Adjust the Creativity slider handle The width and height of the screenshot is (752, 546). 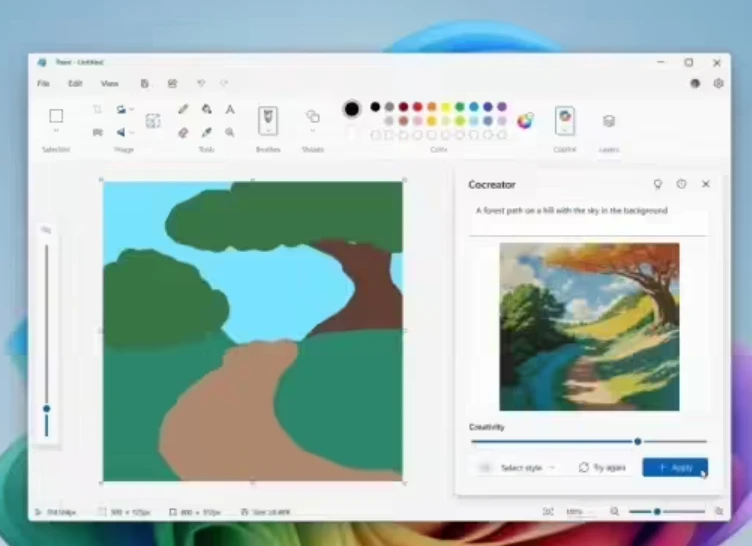pyautogui.click(x=637, y=441)
